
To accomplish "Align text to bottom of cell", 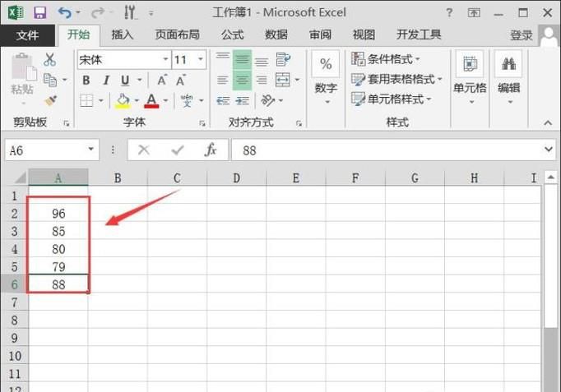I will [262, 60].
